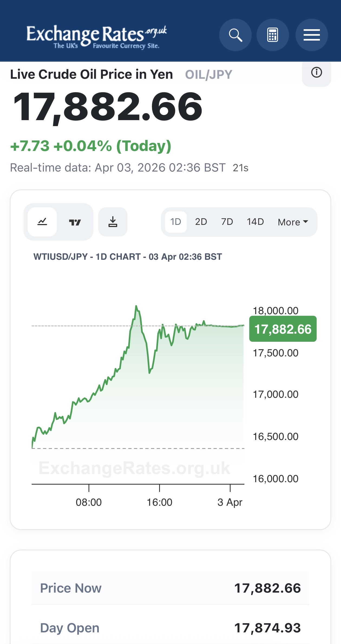Click the OIL/JPY ticker label
This screenshot has height=644, width=341.
point(209,75)
